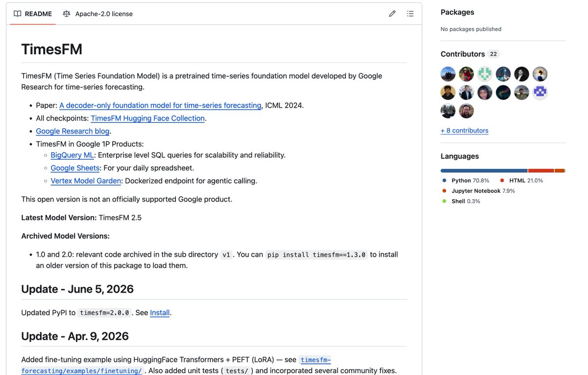Click the TimesFM main heading
The width and height of the screenshot is (588, 375).
[x=51, y=49]
